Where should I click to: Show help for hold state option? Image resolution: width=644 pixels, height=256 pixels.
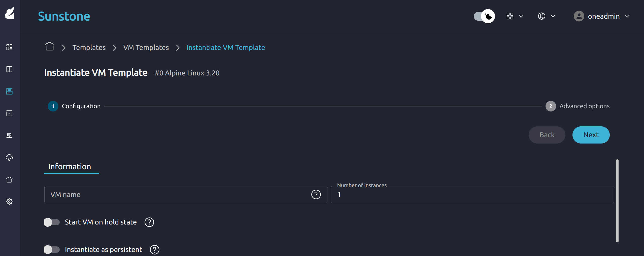149,222
